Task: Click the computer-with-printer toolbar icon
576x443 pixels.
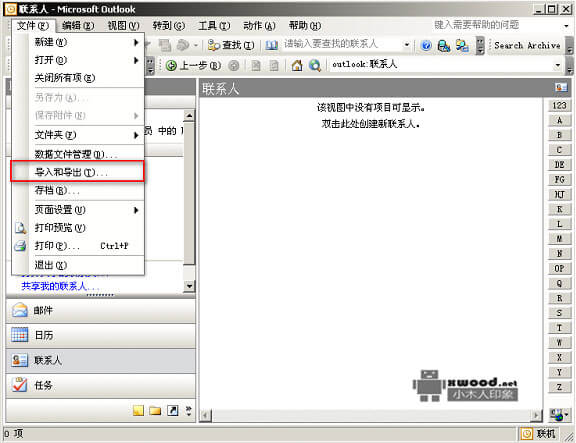Action: coord(444,46)
